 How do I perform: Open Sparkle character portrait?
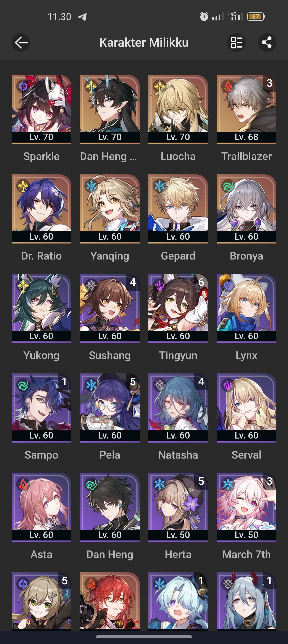click(41, 109)
